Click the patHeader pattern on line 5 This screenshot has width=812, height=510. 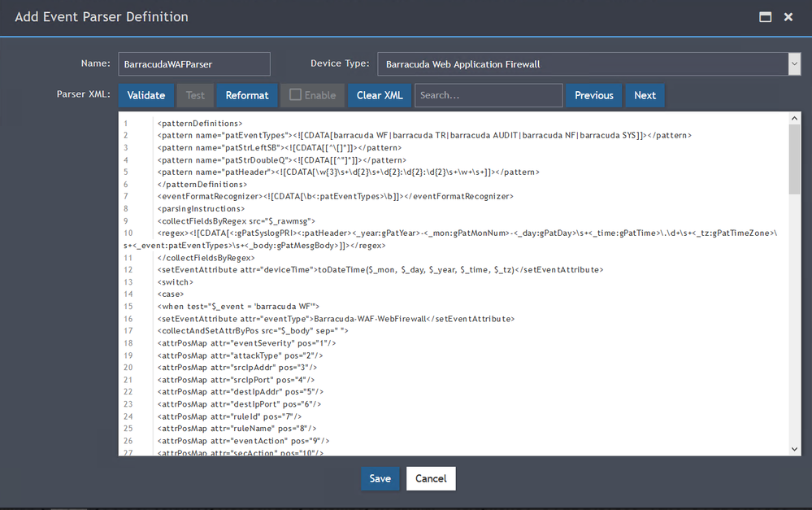pos(348,172)
